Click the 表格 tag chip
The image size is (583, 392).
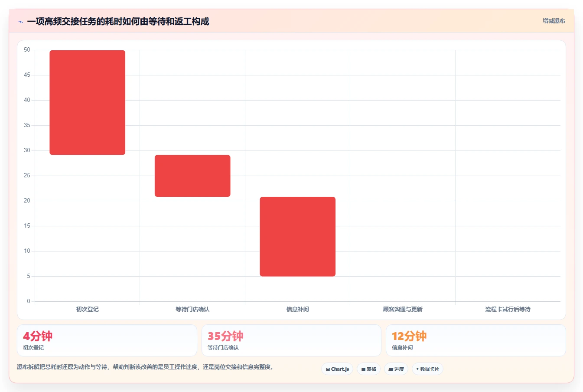pyautogui.click(x=368, y=369)
